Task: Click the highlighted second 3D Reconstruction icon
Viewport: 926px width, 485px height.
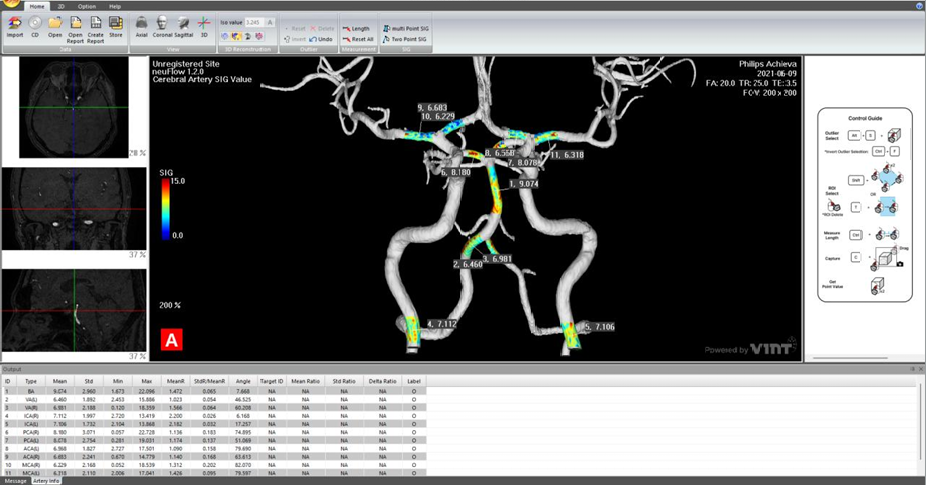Action: click(x=236, y=37)
